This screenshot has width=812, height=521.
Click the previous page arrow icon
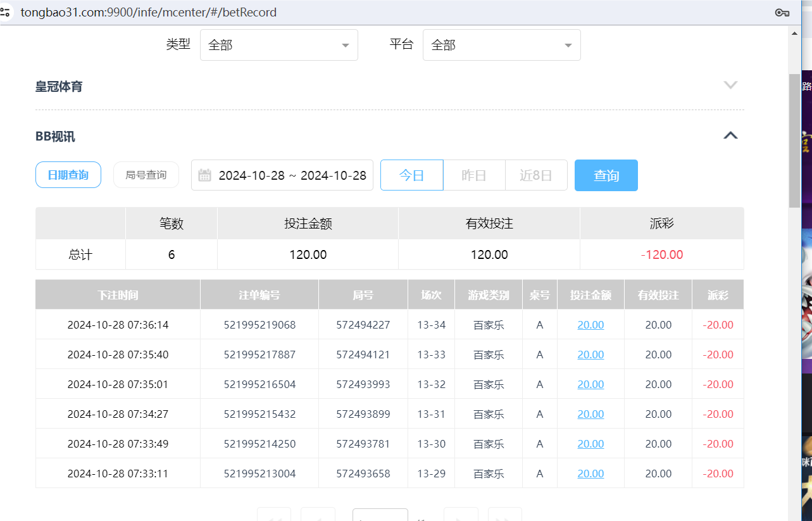click(318, 517)
